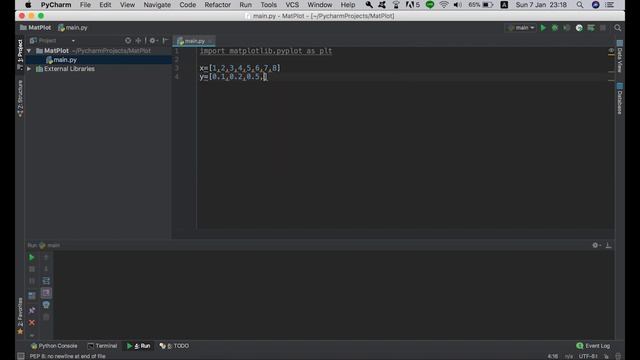
Task: Click in the x=[1,2,3,...] code line
Action: coord(240,68)
